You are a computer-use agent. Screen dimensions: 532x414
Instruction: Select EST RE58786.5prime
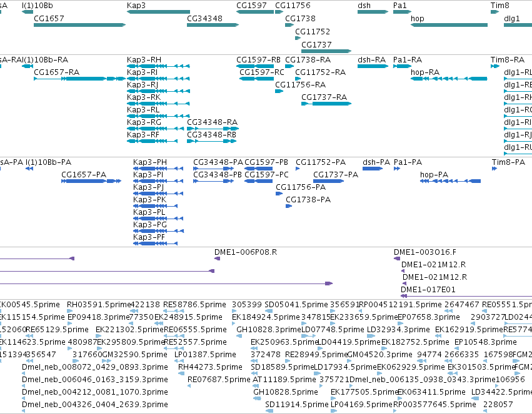(195, 305)
